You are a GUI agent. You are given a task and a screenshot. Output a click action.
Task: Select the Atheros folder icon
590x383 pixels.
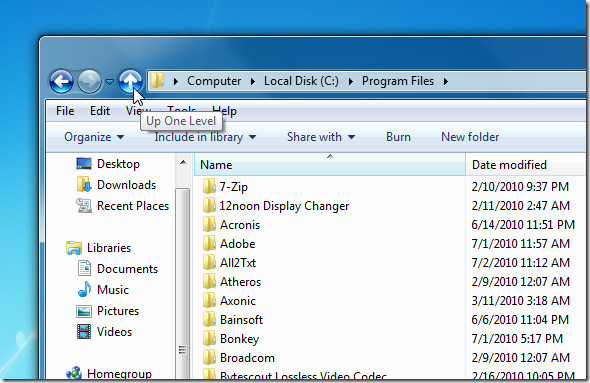pos(209,281)
